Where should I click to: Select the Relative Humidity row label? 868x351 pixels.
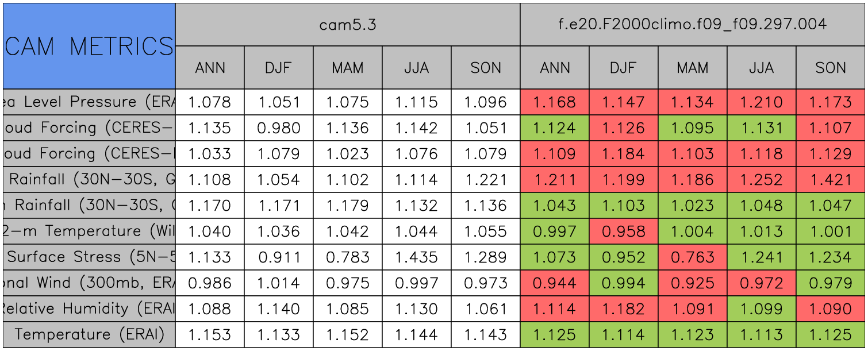tap(89, 309)
